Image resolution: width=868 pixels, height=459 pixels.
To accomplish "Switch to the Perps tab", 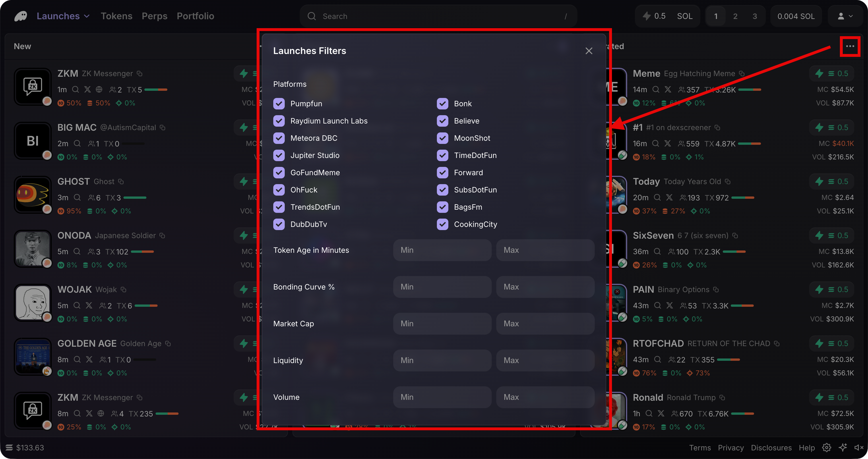I will (x=154, y=16).
